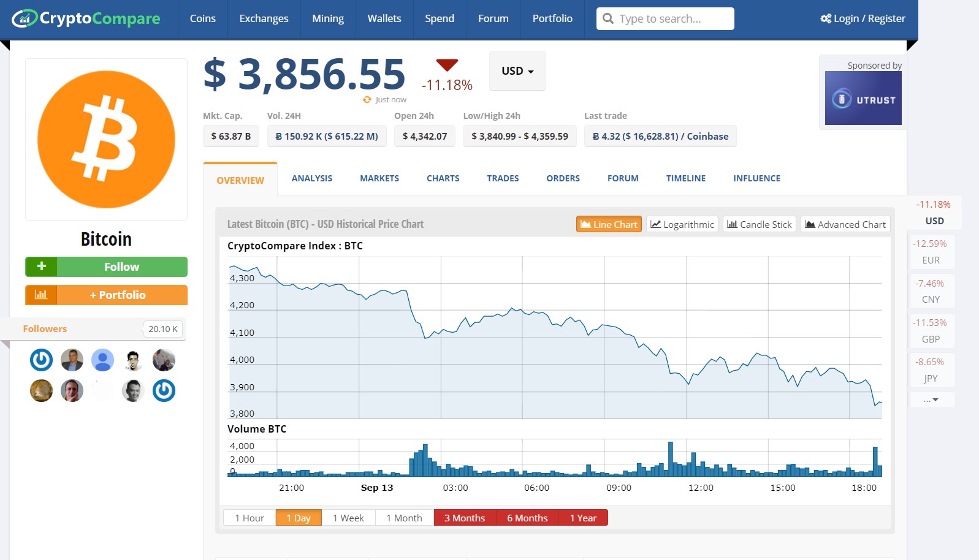Click the search magnifier icon
This screenshot has height=560, width=979.
coord(608,18)
